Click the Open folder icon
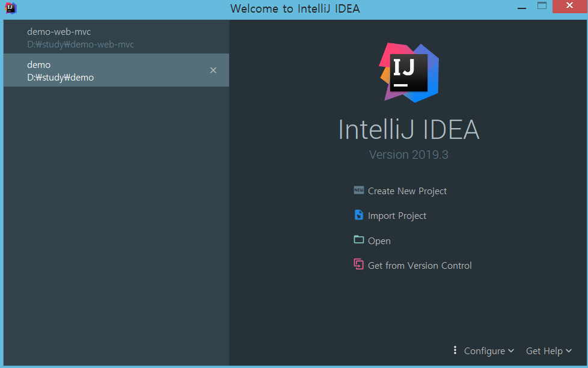This screenshot has width=588, height=368. [358, 240]
